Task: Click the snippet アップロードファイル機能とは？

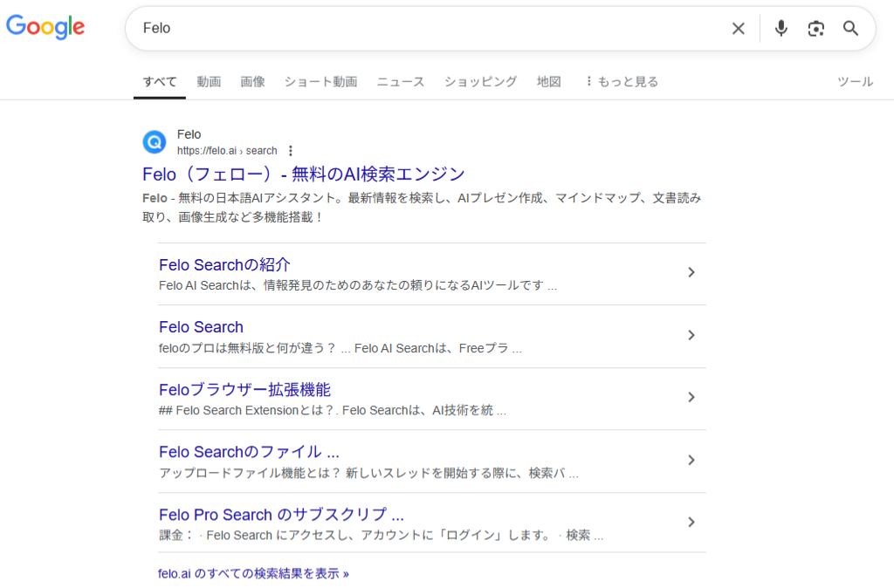Action: 369,473
